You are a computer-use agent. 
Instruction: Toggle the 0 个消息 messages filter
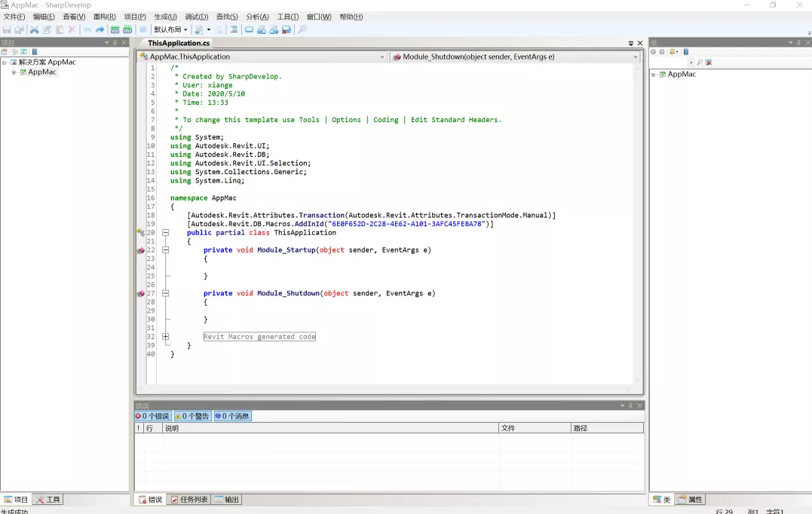click(232, 416)
